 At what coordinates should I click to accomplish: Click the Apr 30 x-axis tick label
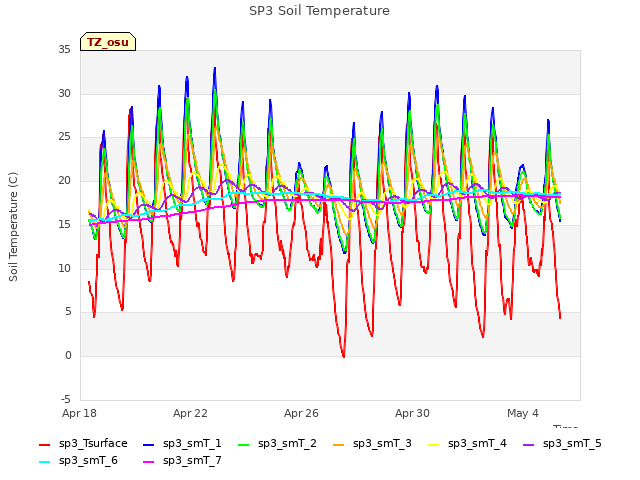click(x=412, y=413)
